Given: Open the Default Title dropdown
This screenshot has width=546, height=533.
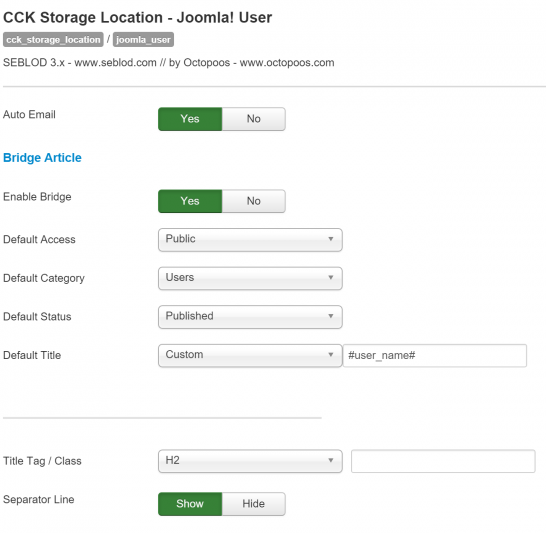Looking at the screenshot, I should click(250, 355).
